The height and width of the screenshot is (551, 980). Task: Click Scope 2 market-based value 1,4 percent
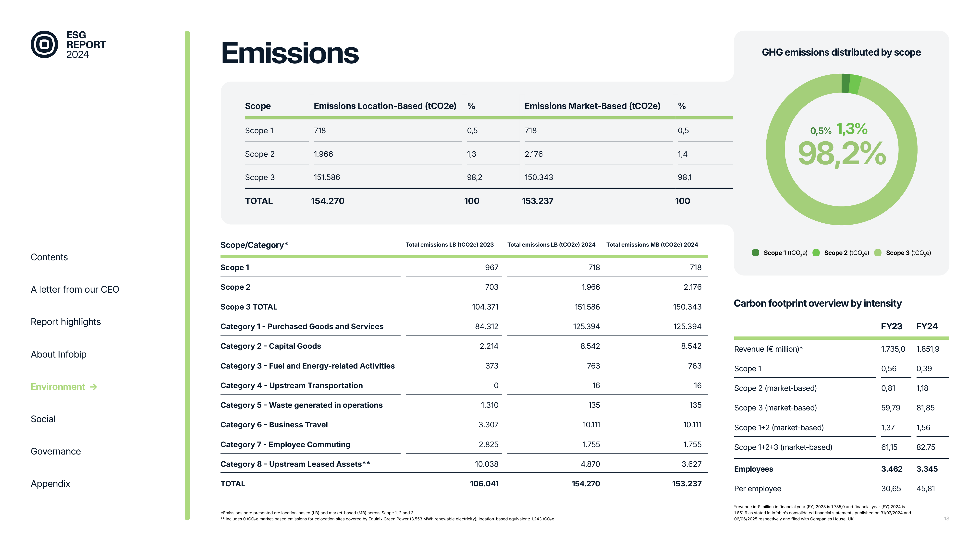[683, 154]
